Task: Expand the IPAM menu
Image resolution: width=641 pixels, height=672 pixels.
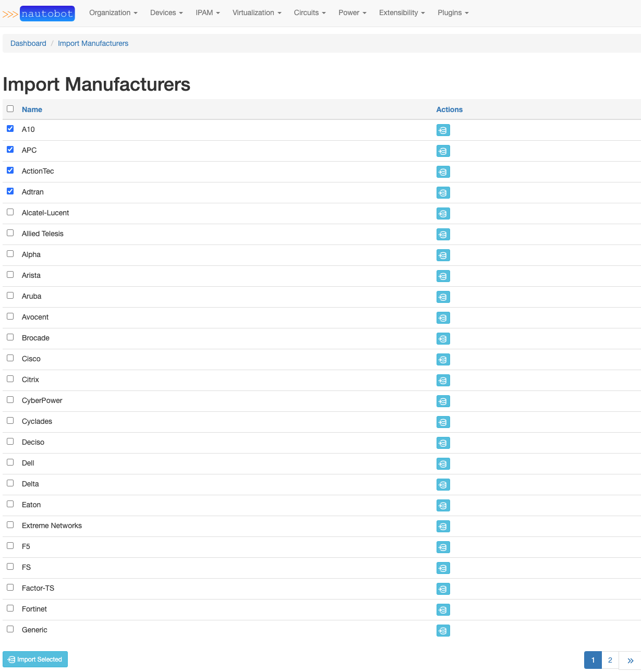Action: (208, 13)
